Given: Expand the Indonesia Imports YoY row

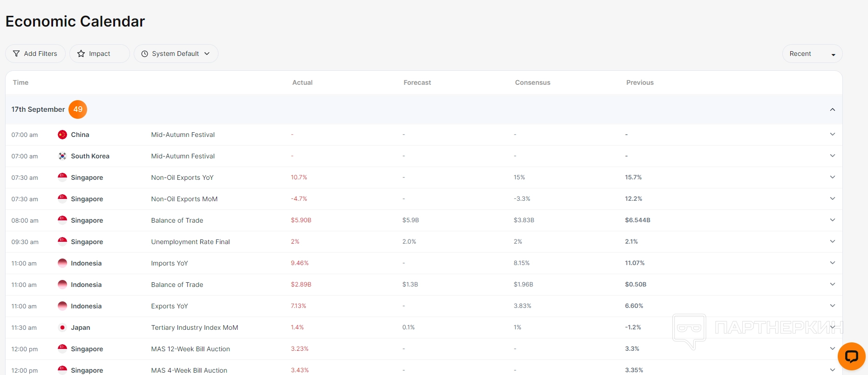Looking at the screenshot, I should pos(833,263).
